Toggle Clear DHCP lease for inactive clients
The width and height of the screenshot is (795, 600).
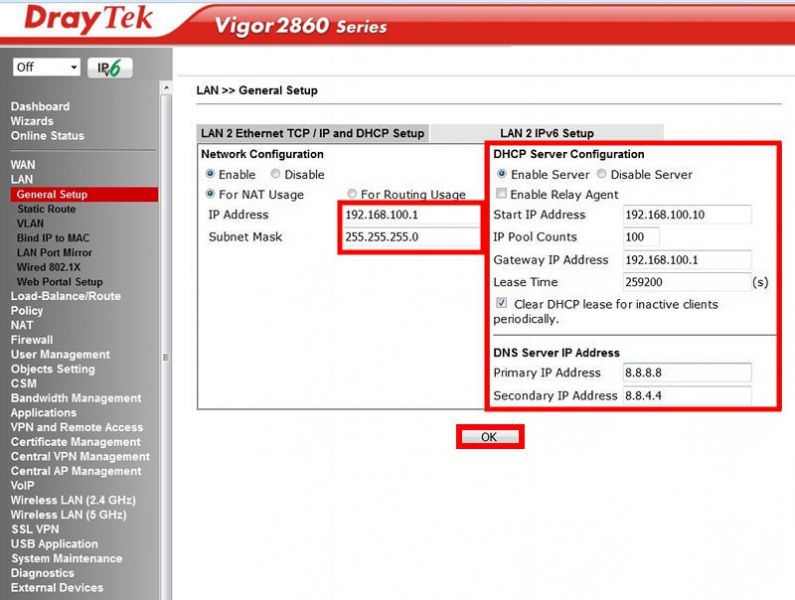coord(501,303)
